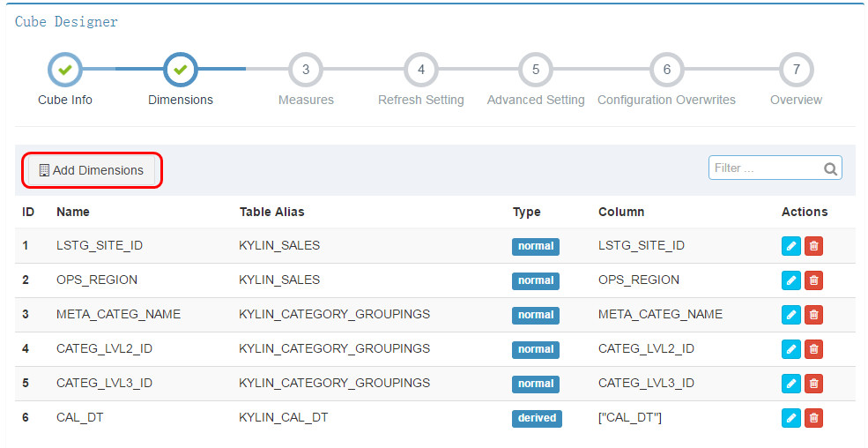
Task: Open step 5 Advanced Setting
Action: (535, 70)
